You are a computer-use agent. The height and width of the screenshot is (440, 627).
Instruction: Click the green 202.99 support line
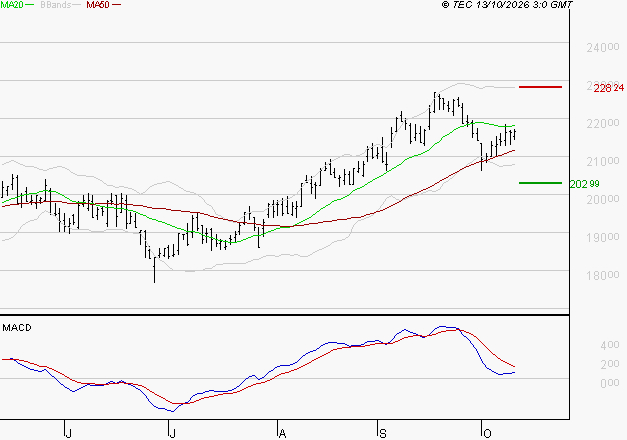tap(540, 183)
